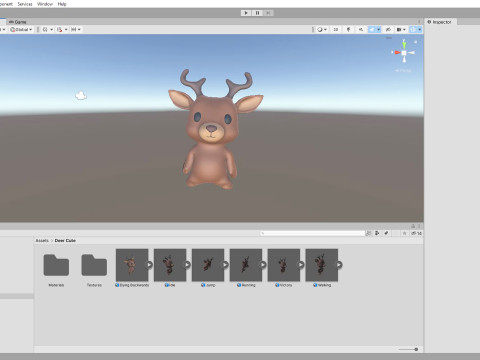
Task: Expand the snap increment dropdown arrow
Action: point(79,29)
